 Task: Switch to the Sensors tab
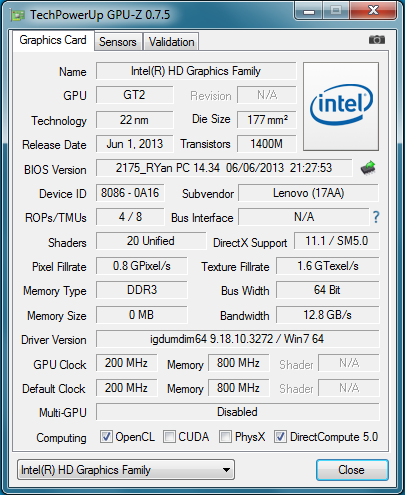[x=118, y=42]
